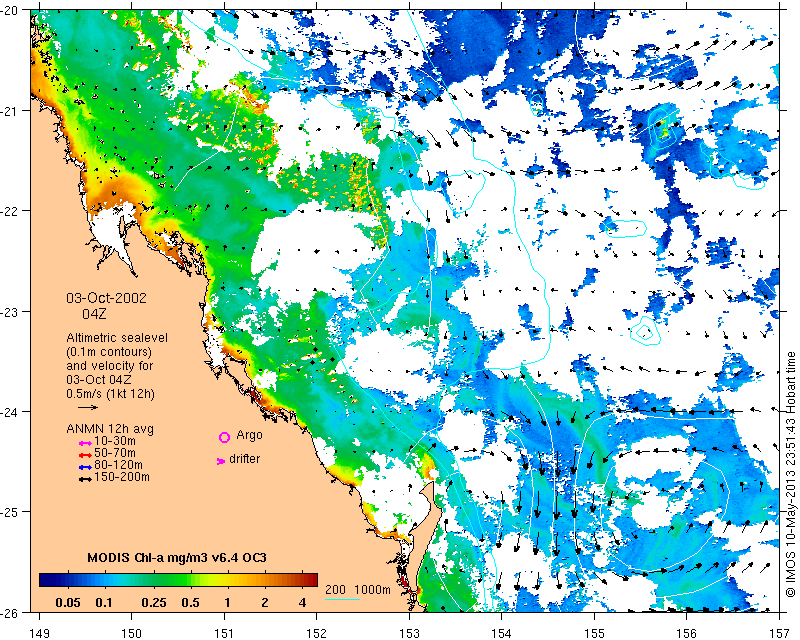
Task: Click the 0.5m/s velocity scale arrow
Action: click(88, 407)
